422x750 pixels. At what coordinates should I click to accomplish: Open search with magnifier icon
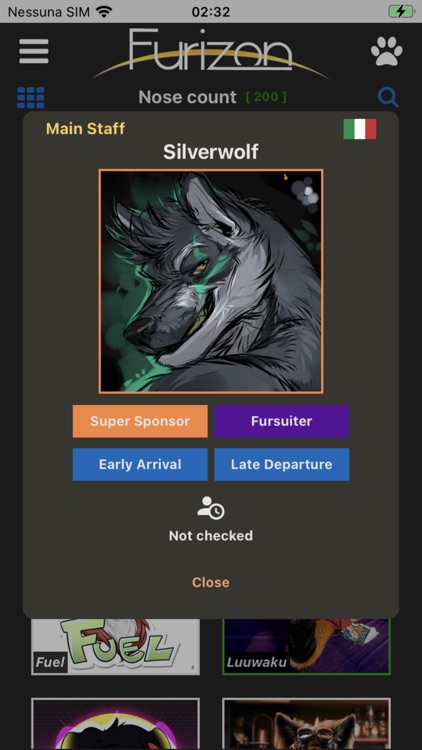pyautogui.click(x=388, y=97)
